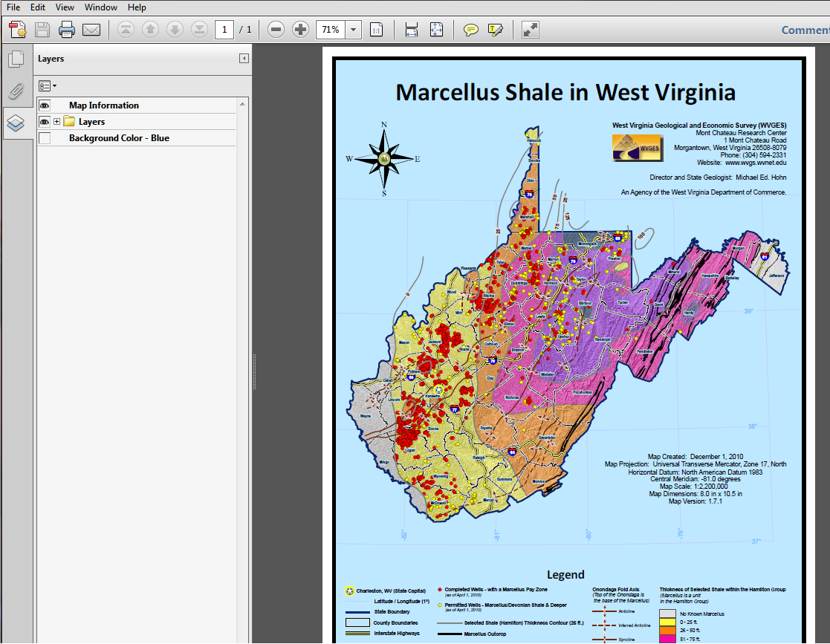Click Map Version: 1.7.1 text
Image resolution: width=830 pixels, height=644 pixels.
(695, 501)
